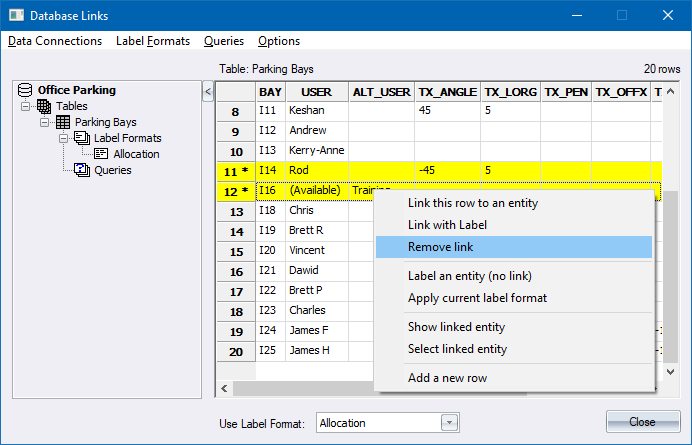Click the horizontal scrollbar left arrow
This screenshot has width=692, height=445.
click(x=226, y=388)
